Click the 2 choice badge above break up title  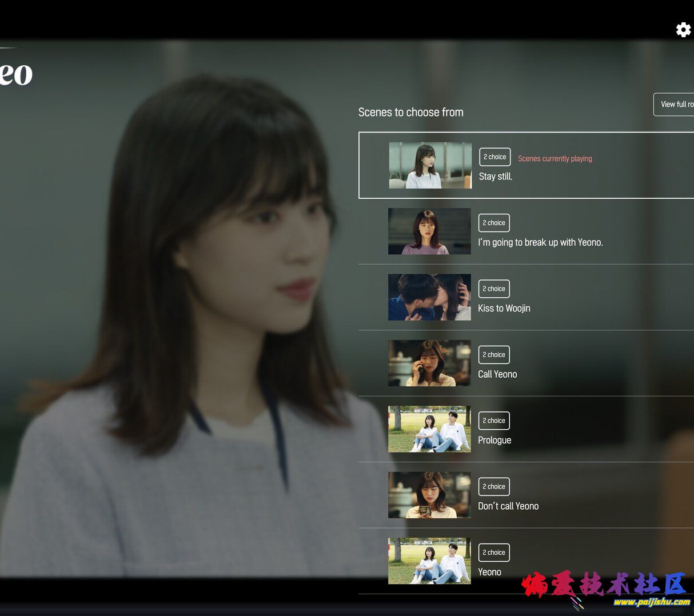pos(493,223)
